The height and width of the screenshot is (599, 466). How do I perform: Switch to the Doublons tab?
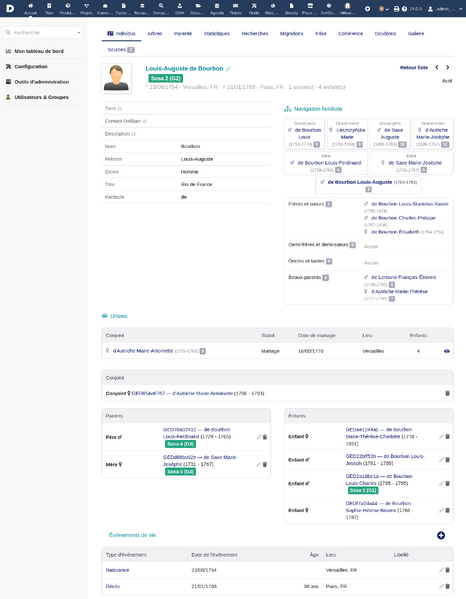pyautogui.click(x=385, y=34)
